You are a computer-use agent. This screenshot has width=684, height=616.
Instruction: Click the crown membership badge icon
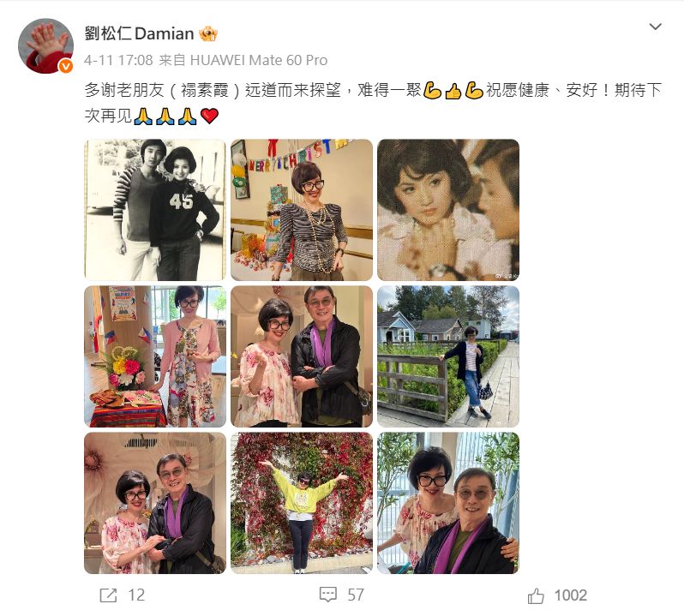point(208,33)
